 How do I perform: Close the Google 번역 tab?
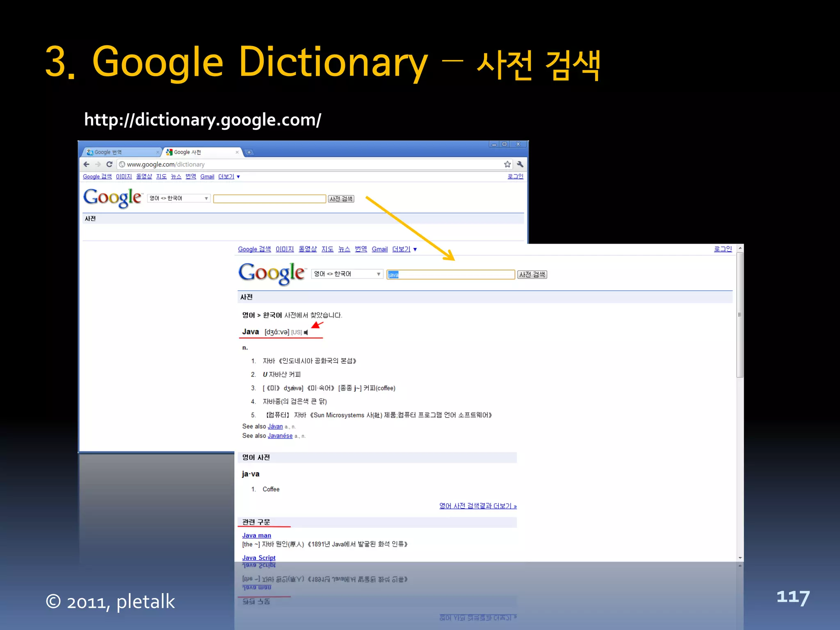click(x=157, y=152)
